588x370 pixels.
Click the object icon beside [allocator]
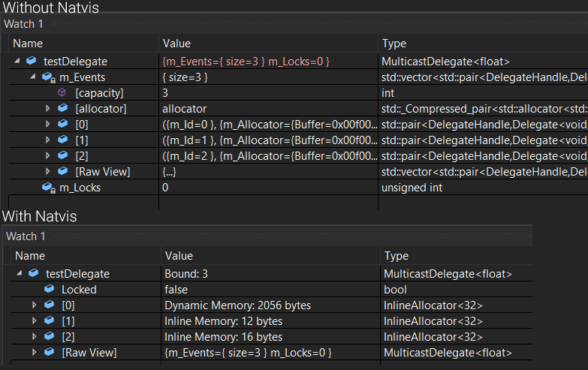63,108
